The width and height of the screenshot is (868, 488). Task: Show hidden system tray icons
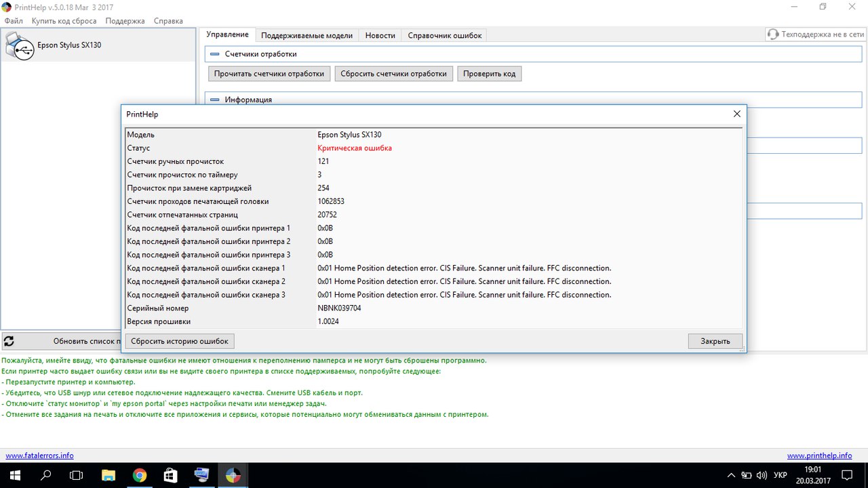731,475
